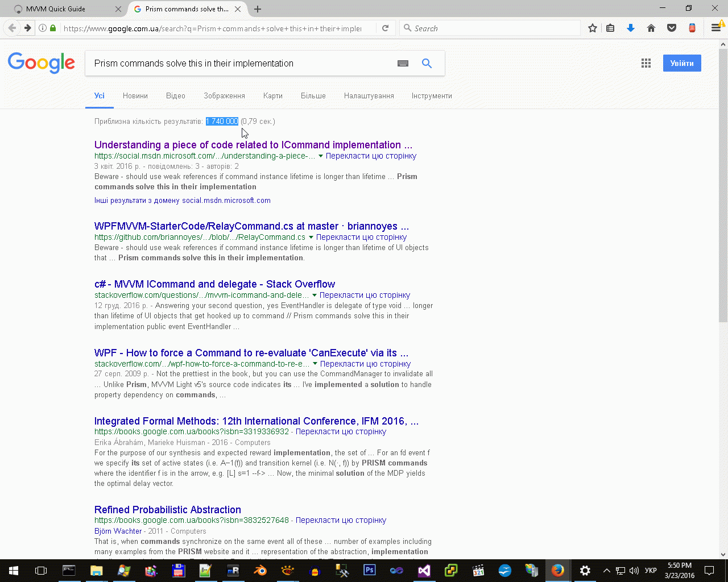Launch Photoshop from the taskbar
This screenshot has height=582, width=728.
point(369,571)
